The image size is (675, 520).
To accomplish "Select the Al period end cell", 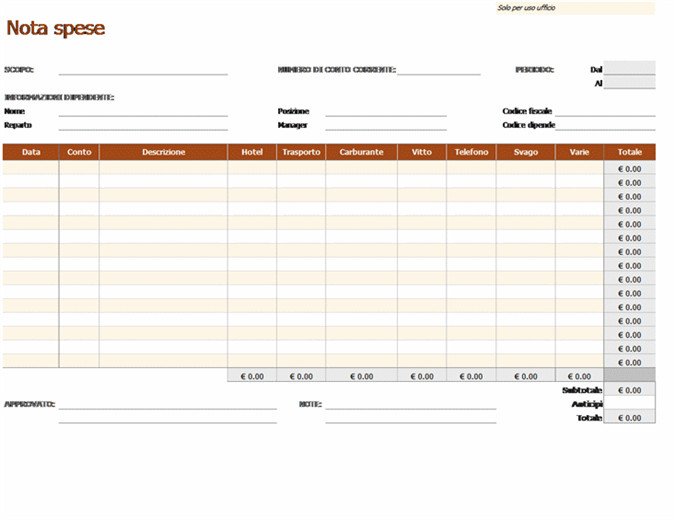I will click(629, 83).
